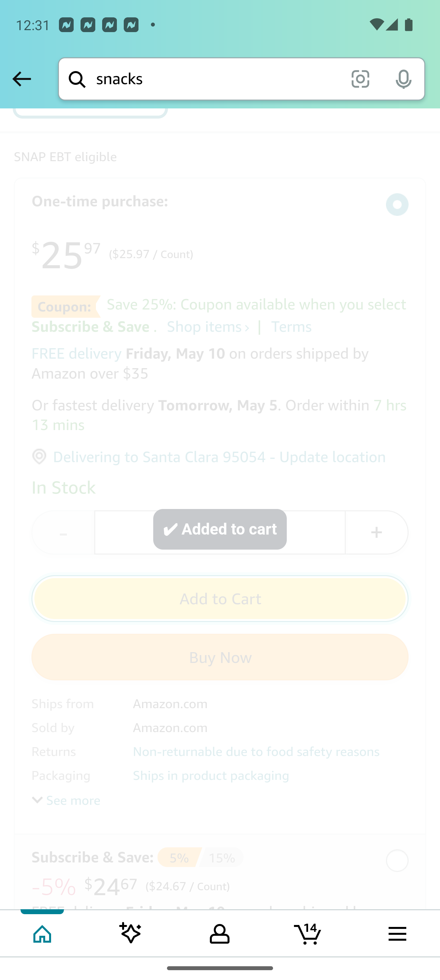Decrease quantity with minus button
The width and height of the screenshot is (440, 980).
63,532
